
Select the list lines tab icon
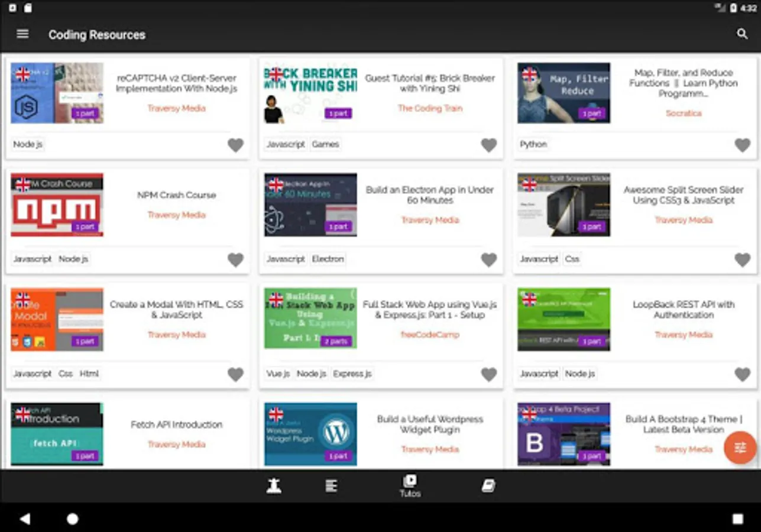tap(331, 486)
